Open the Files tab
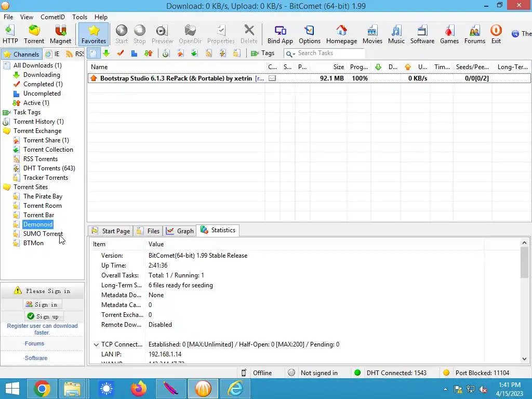Image resolution: width=532 pixels, height=399 pixels. (148, 231)
